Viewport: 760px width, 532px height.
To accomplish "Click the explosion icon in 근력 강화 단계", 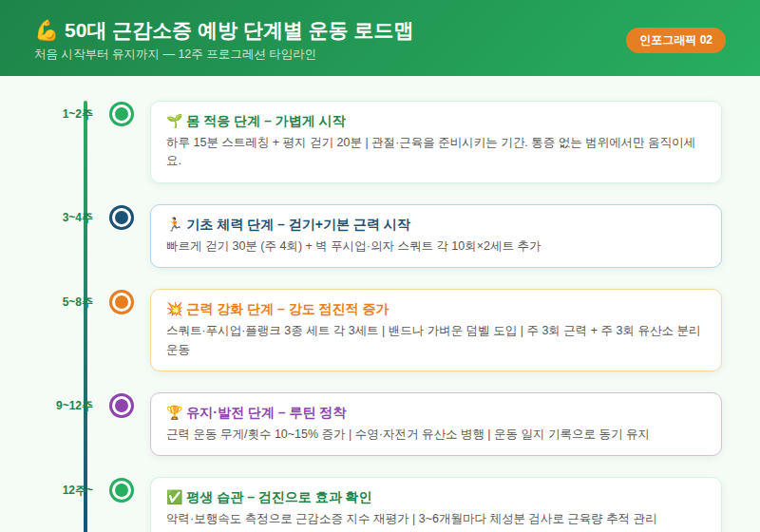I will (x=174, y=309).
